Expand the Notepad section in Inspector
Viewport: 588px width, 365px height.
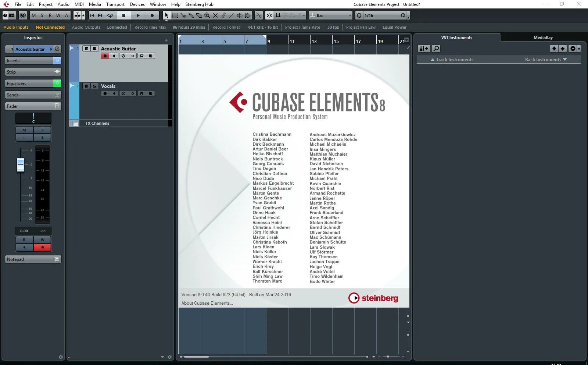[x=29, y=259]
